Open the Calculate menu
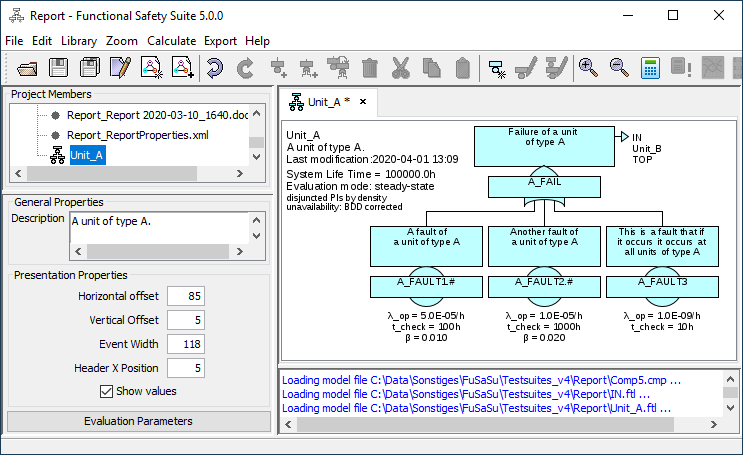Viewport: 743px width, 455px height. coord(171,41)
